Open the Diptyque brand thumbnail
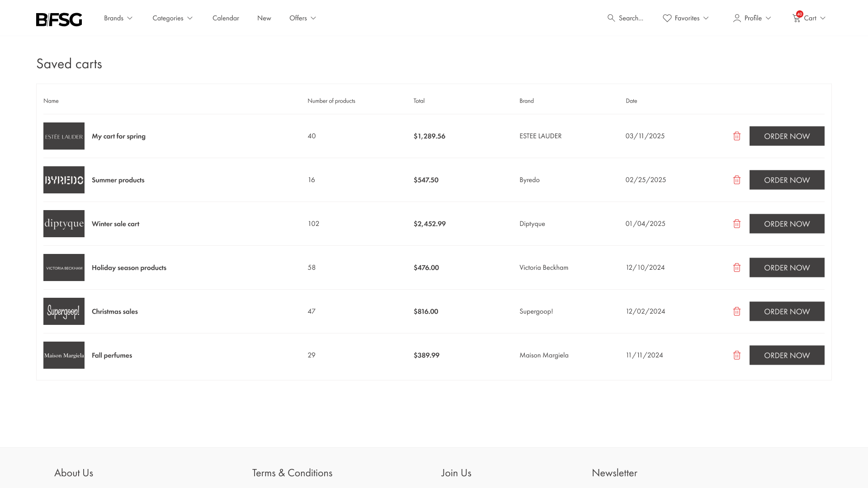Viewport: 868px width, 488px height. pyautogui.click(x=64, y=224)
